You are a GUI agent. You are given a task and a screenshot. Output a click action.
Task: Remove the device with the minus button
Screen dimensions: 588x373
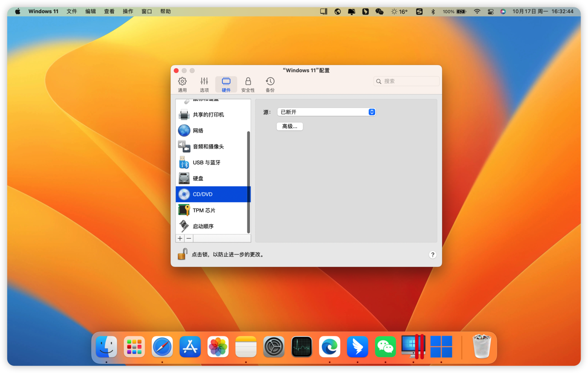(189, 238)
